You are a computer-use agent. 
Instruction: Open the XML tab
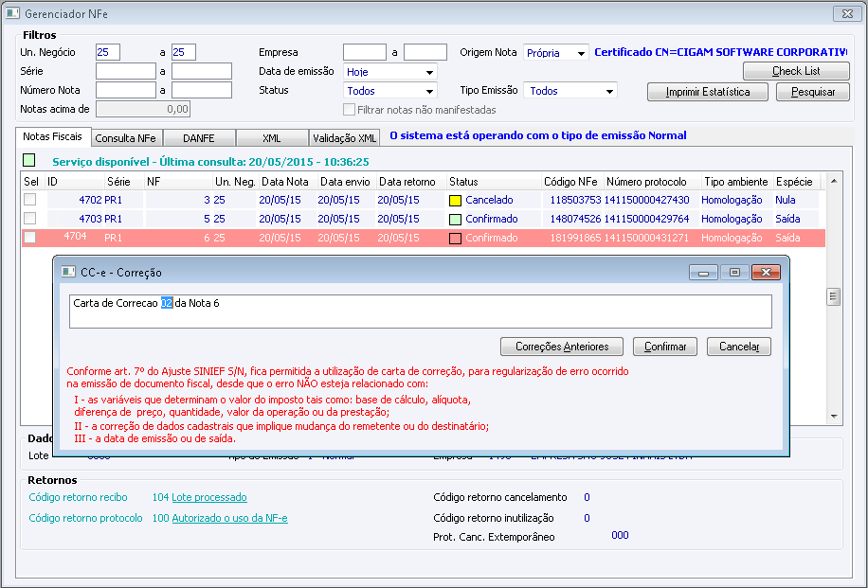point(271,138)
